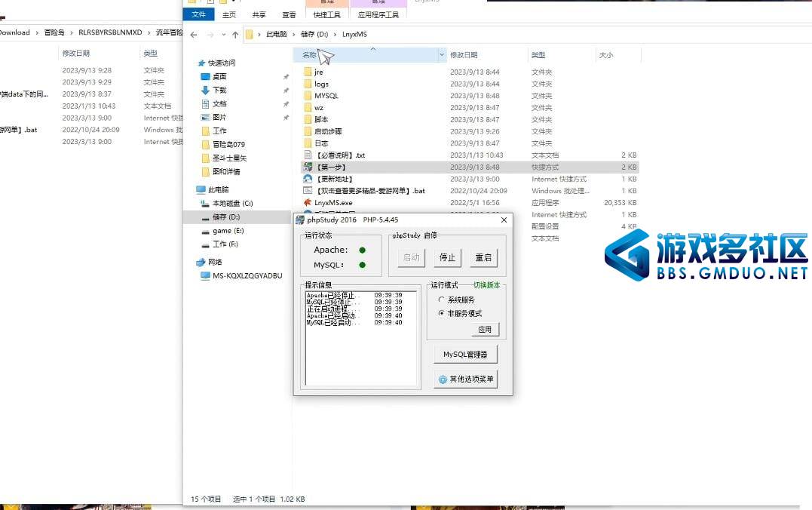Go up one folder level arrow
Image resolution: width=812 pixels, height=510 pixels.
tap(235, 35)
